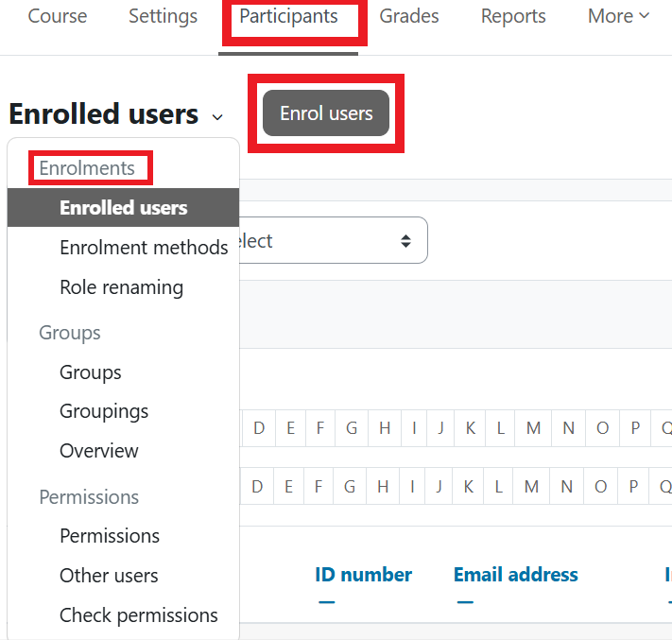Expand the More menu
The image size is (672, 640).
[x=618, y=16]
